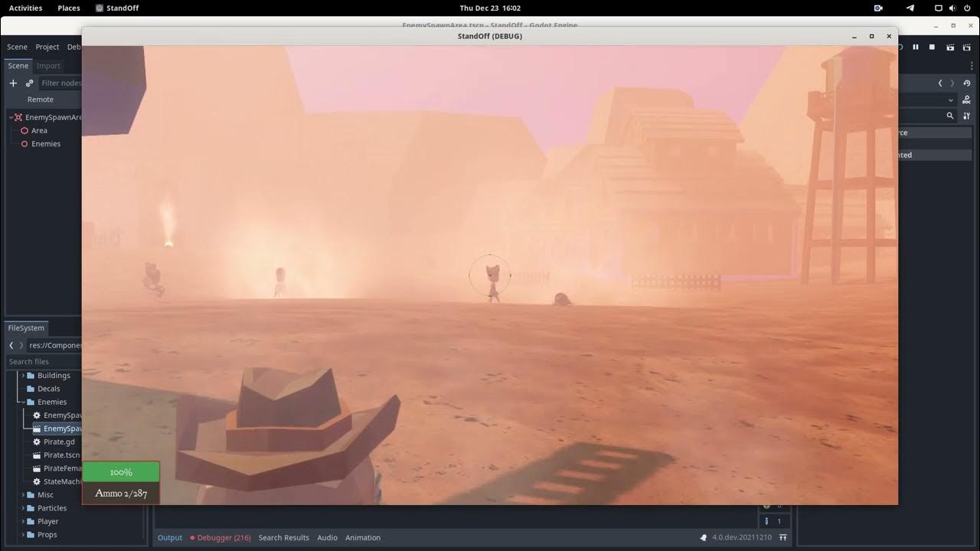Stop the running scene with the stop icon
Screen dimensions: 980x551
[x=932, y=47]
